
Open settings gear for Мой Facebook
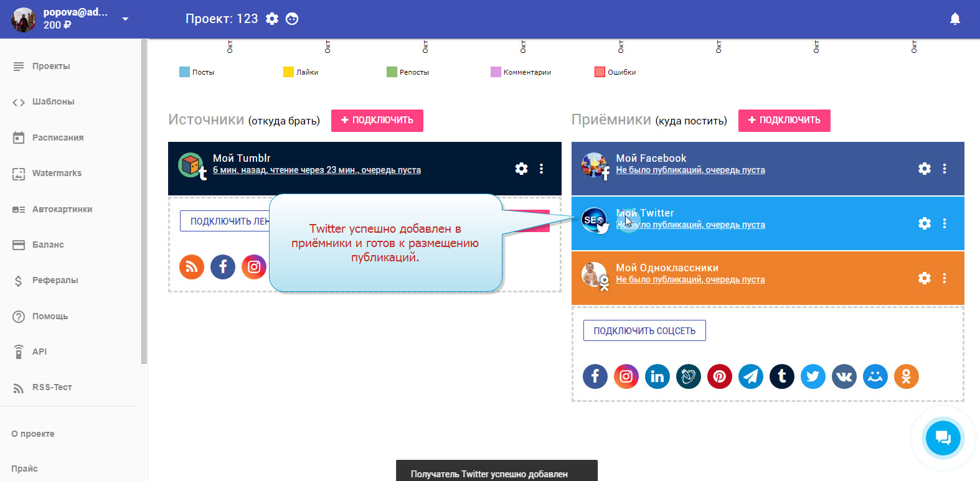[924, 169]
